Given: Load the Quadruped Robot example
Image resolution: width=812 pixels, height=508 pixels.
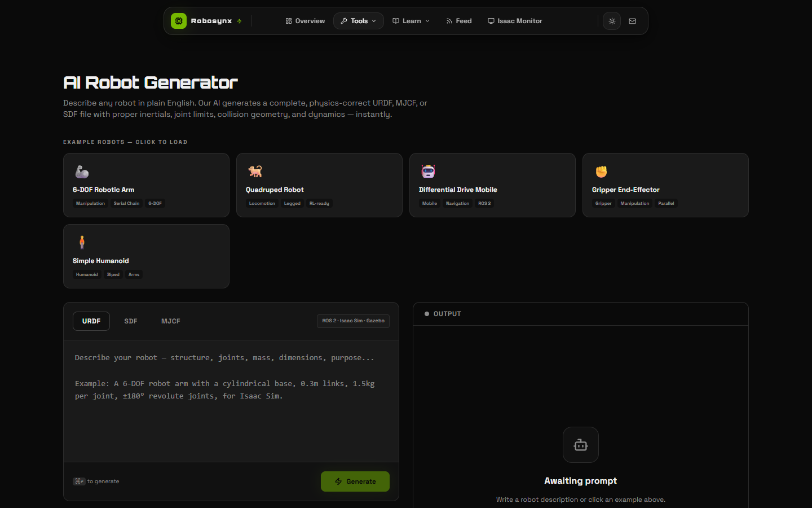Looking at the screenshot, I should pos(319,185).
